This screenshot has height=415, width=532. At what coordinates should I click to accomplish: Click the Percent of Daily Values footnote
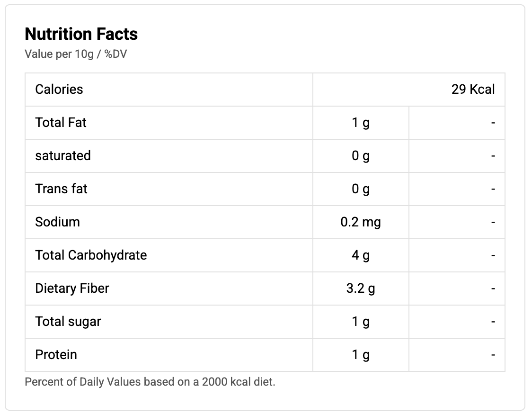click(150, 382)
